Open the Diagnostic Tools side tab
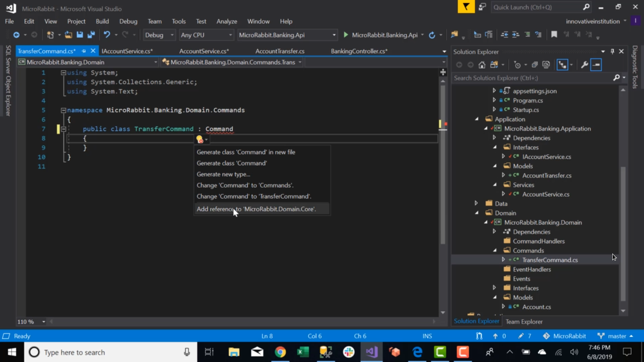Image resolution: width=644 pixels, height=362 pixels. [635, 67]
